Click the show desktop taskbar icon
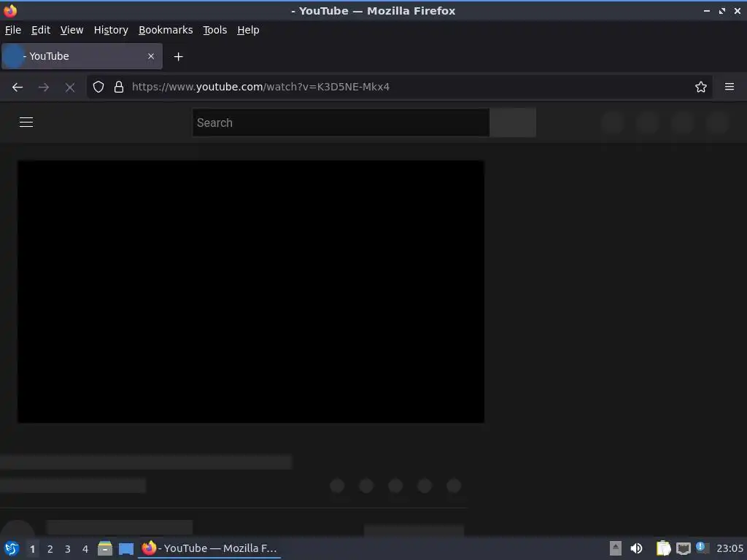Screen dimensions: 747x560 (x=125, y=548)
